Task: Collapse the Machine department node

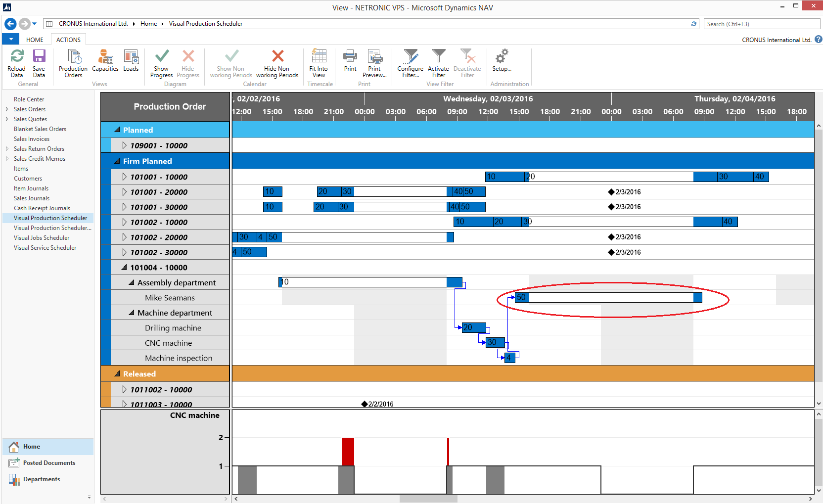Action: [132, 313]
